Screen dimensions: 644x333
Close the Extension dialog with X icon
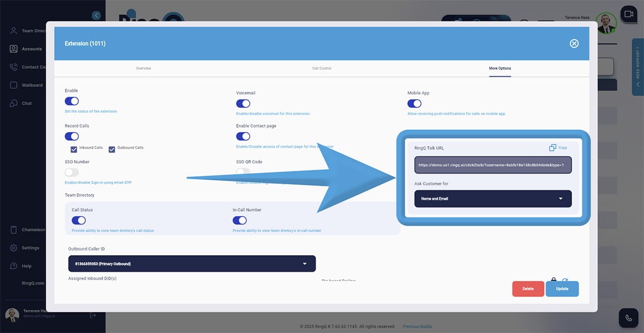click(574, 44)
